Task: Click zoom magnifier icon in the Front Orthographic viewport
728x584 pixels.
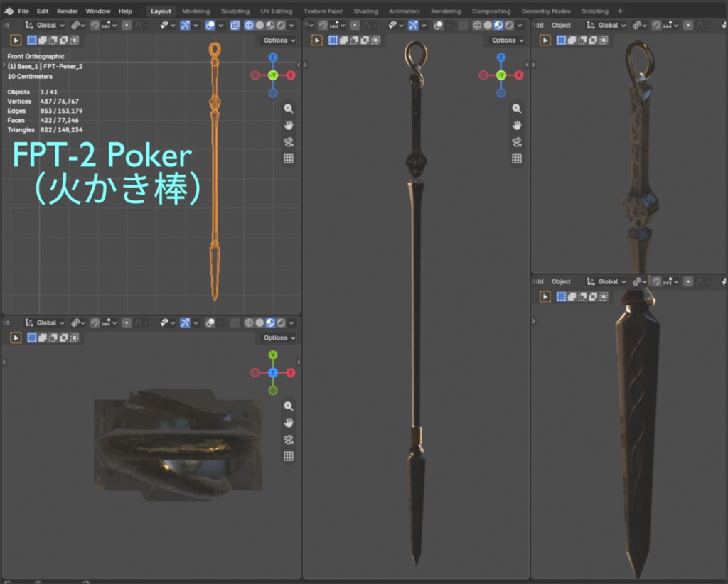Action: pyautogui.click(x=289, y=109)
